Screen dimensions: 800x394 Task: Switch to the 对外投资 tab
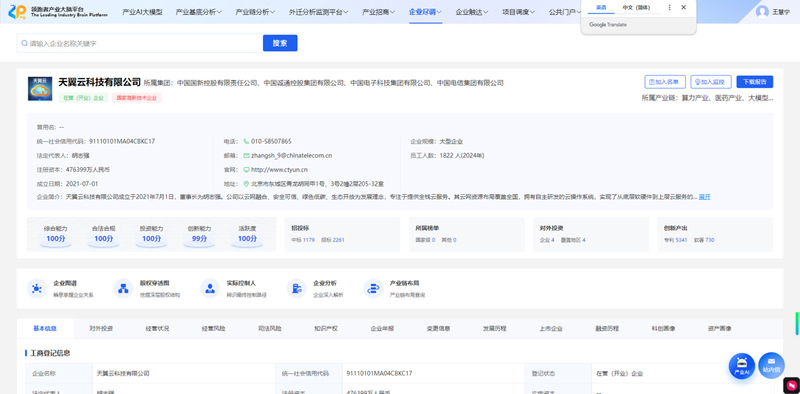pyautogui.click(x=101, y=328)
